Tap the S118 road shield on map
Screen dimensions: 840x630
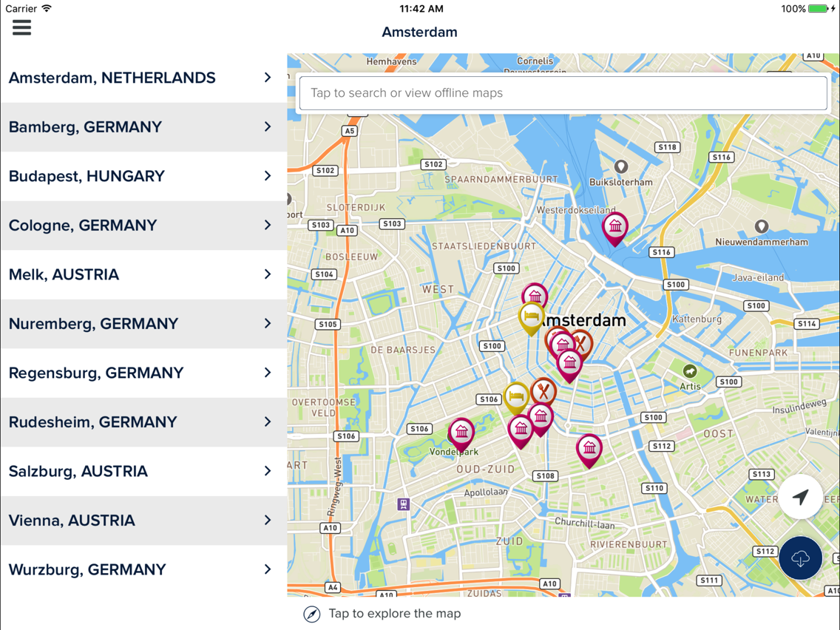[667, 147]
